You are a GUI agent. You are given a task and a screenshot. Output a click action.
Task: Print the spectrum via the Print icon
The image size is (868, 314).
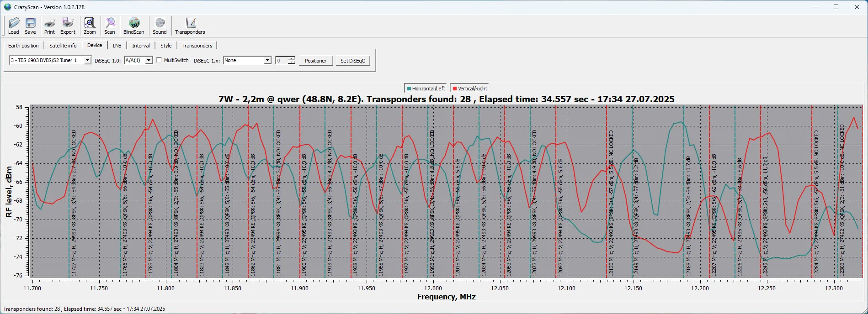(49, 26)
